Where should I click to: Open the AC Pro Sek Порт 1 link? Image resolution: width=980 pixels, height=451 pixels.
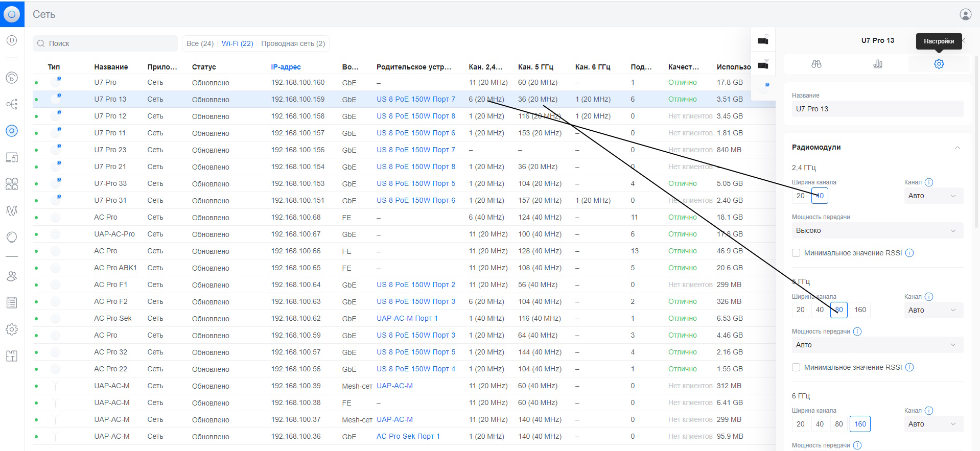pyautogui.click(x=408, y=436)
